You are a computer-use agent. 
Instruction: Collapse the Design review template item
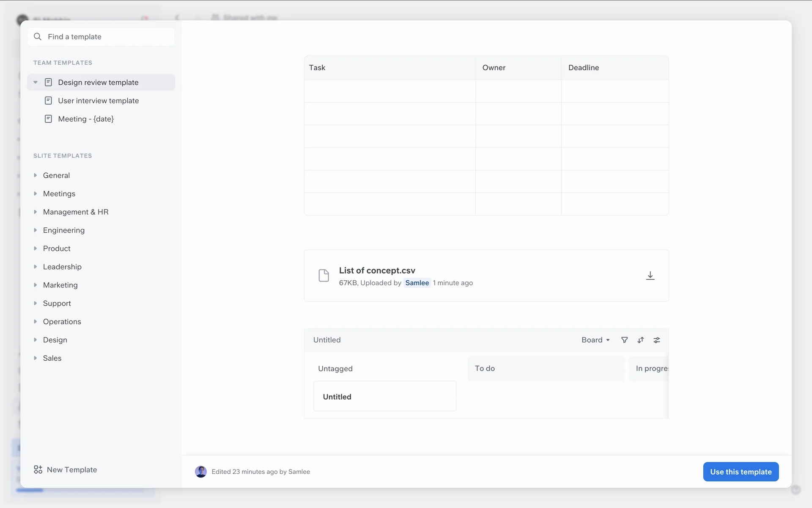pos(36,82)
